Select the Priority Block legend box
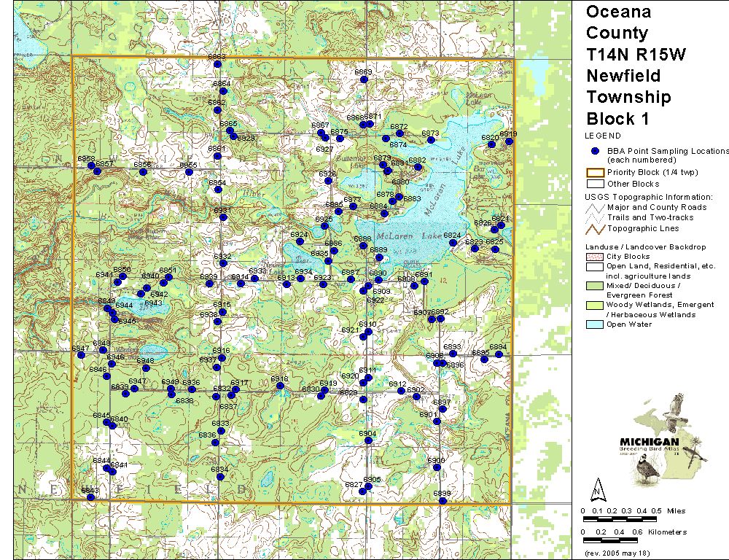Screen dimensions: 729x560 595,173
